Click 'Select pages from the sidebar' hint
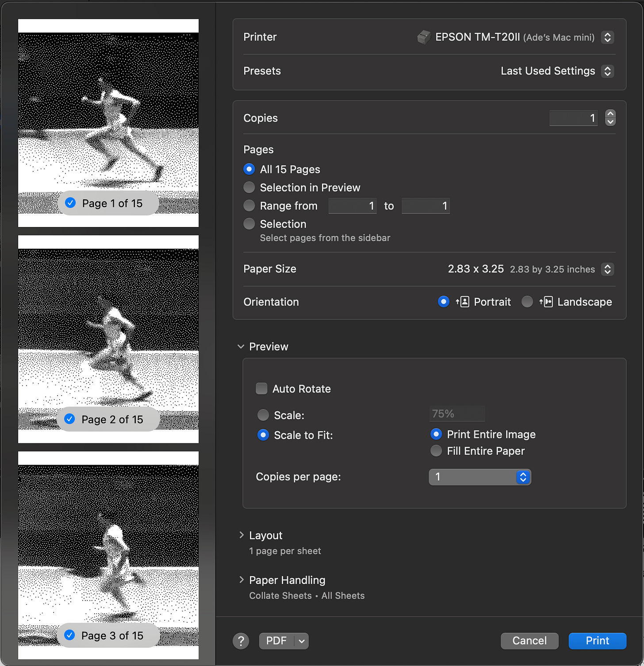The height and width of the screenshot is (666, 644). point(325,238)
